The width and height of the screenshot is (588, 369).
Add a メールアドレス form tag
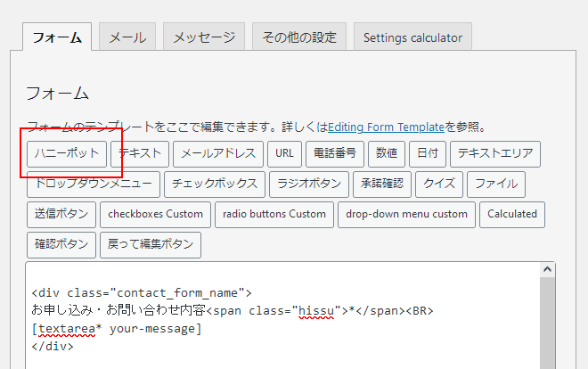218,153
